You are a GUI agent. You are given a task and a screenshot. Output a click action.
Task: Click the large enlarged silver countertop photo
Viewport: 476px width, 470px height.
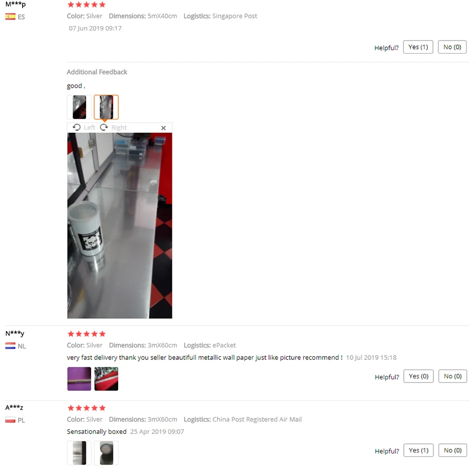(120, 226)
